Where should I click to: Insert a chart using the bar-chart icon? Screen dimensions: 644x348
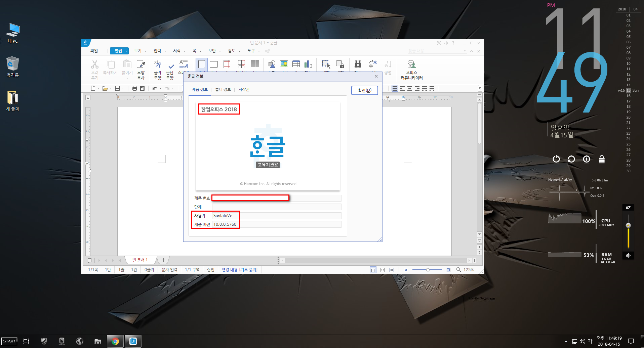(308, 64)
